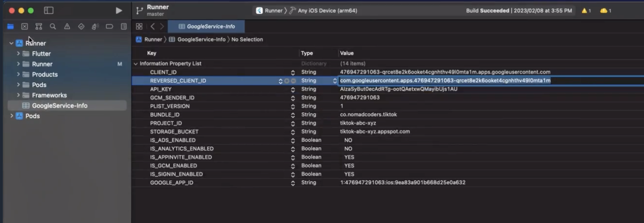
Task: Click the tiktok-abc-xyz.appspot.com value
Action: pos(375,132)
